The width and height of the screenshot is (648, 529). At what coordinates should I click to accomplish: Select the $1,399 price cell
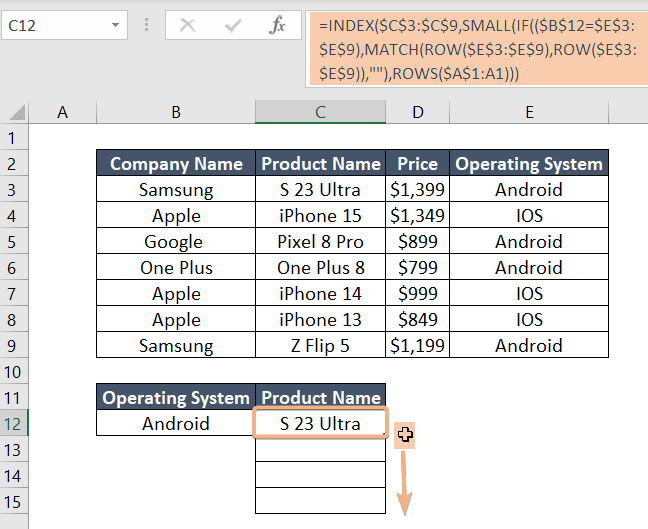(x=417, y=190)
